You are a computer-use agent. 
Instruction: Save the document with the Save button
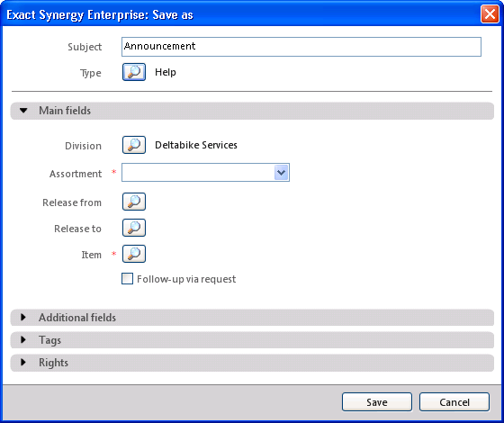click(x=377, y=402)
